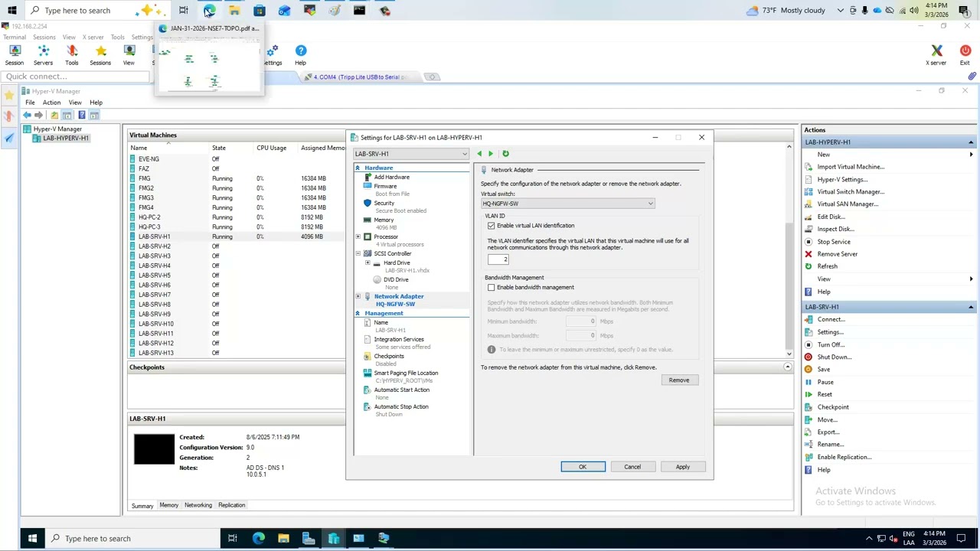Image resolution: width=980 pixels, height=551 pixels.
Task: Open Hyper-V Manager View menu
Action: [75, 103]
